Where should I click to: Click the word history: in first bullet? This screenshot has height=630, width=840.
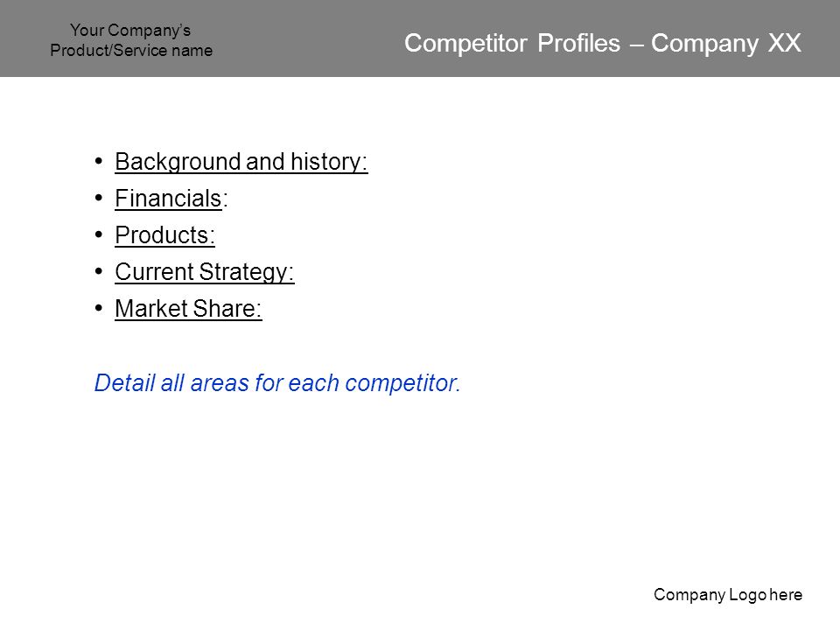[x=329, y=162]
